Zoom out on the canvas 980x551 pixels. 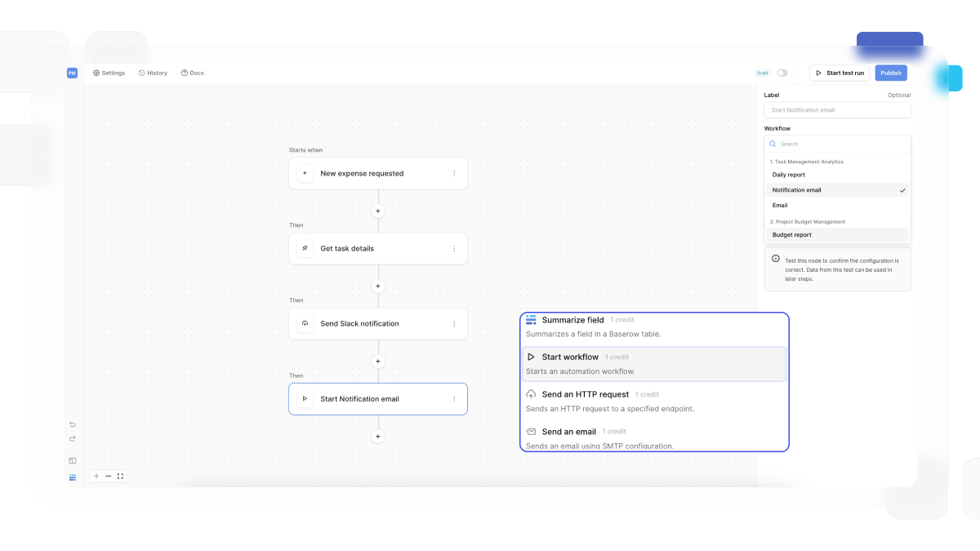tap(108, 476)
